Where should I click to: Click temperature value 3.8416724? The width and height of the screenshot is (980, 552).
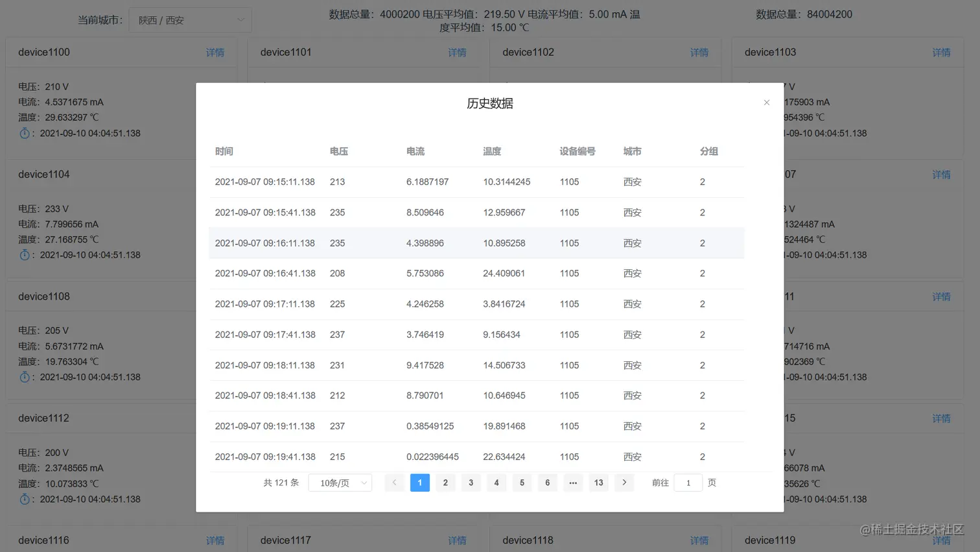pos(504,304)
